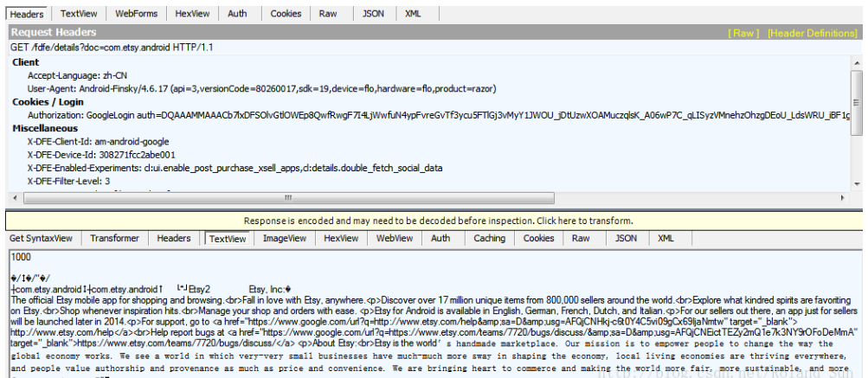
Task: Click the [Raw] link in Request Headers bar
Action: click(743, 33)
